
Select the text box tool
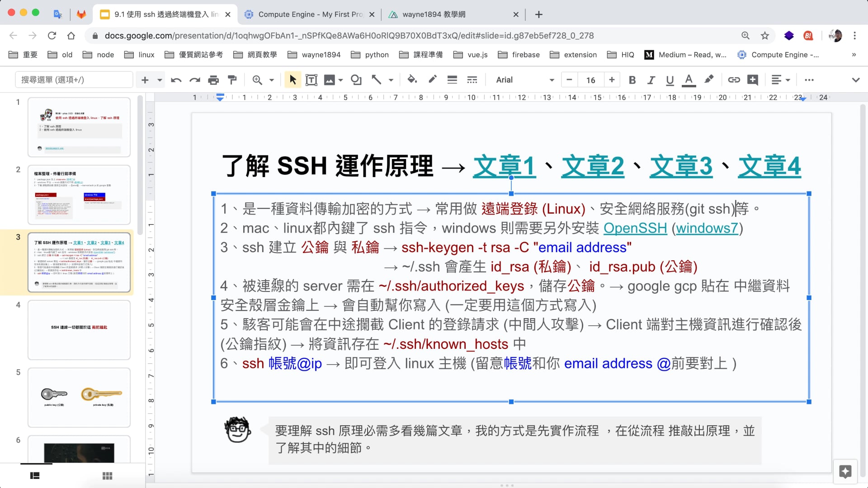[x=311, y=80]
